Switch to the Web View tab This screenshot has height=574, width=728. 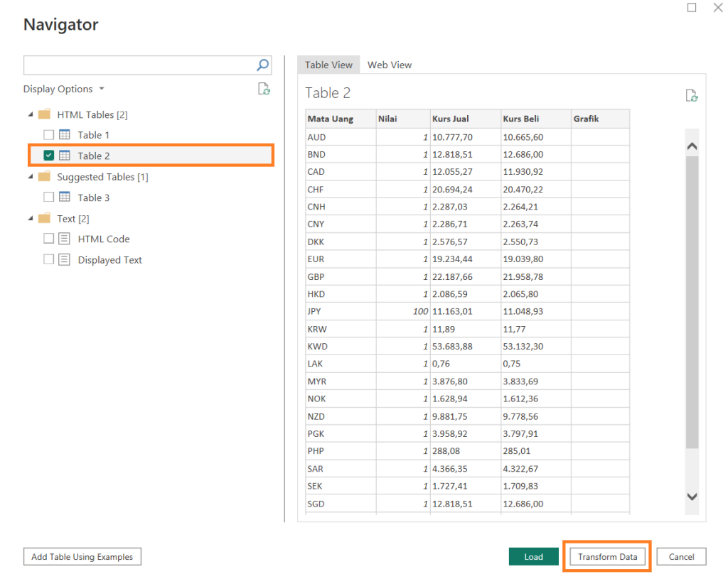389,65
